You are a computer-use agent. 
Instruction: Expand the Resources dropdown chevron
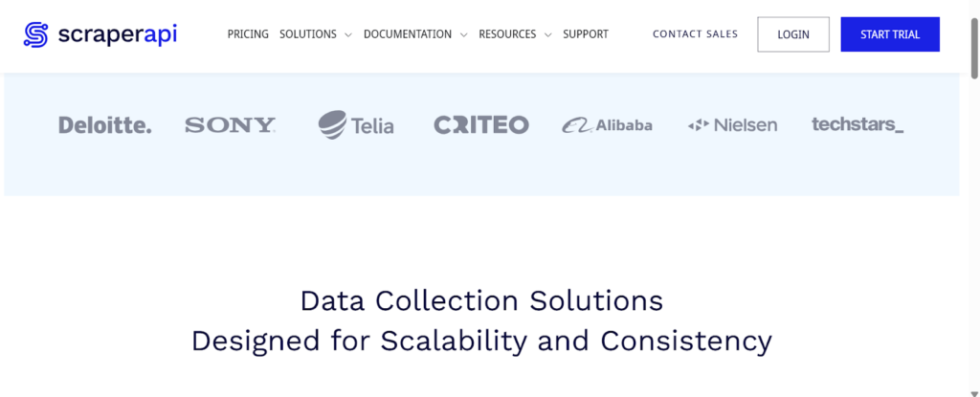(x=547, y=35)
